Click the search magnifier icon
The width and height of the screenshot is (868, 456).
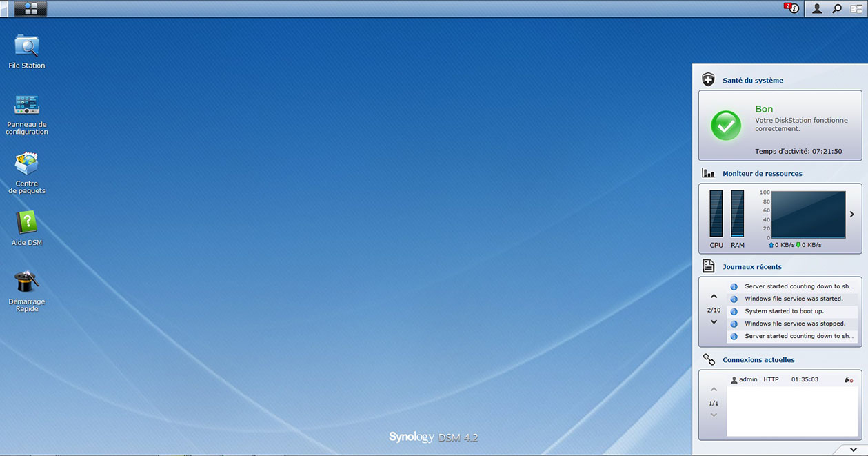coord(836,9)
